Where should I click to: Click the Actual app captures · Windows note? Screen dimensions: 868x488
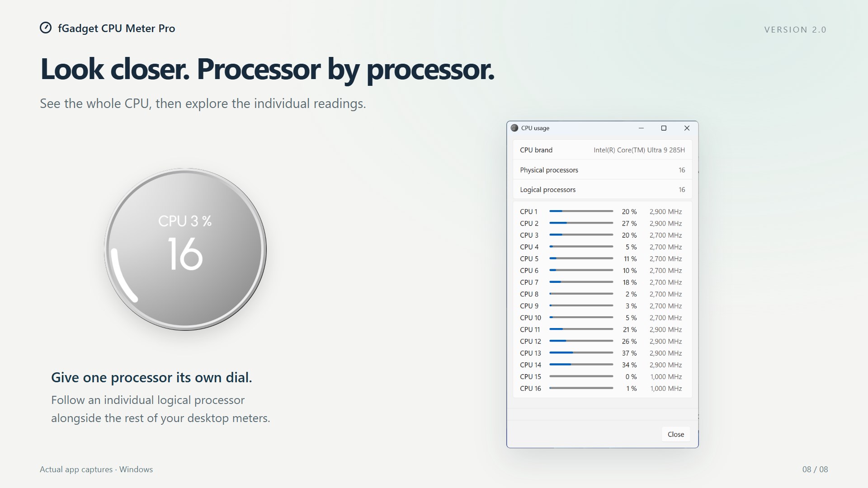coord(96,469)
